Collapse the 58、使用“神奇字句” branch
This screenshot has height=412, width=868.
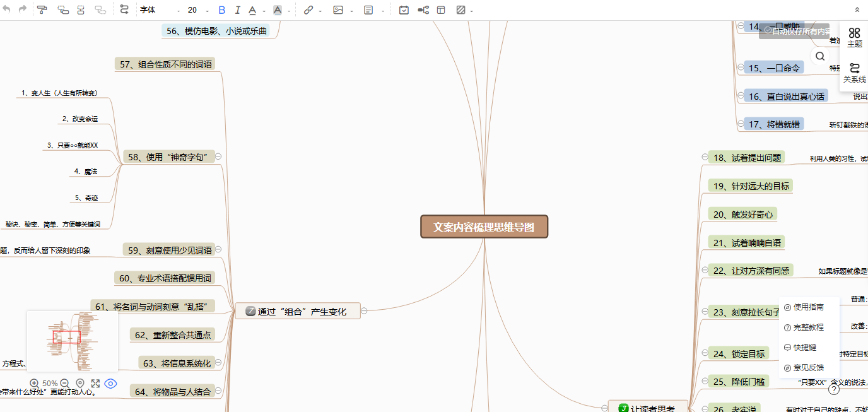(x=218, y=156)
